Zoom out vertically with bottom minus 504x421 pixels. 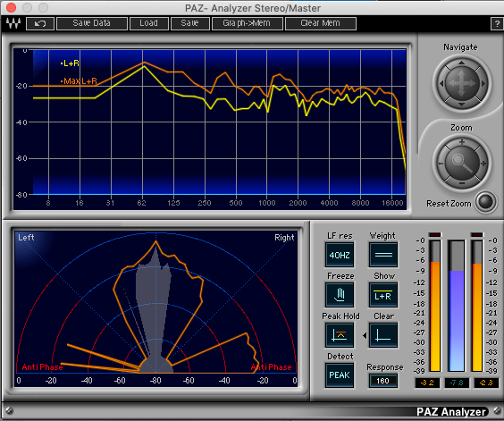point(462,183)
